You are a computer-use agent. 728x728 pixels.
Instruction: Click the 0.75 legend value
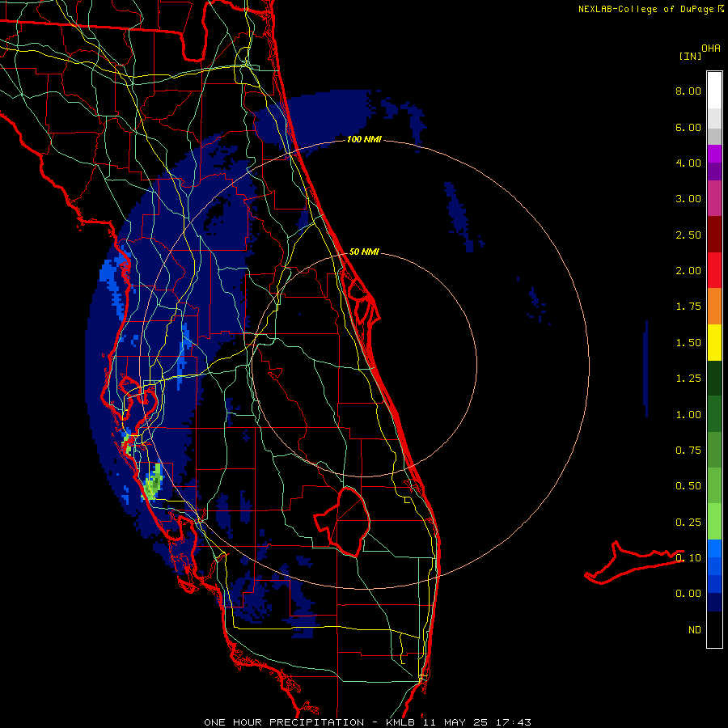pyautogui.click(x=688, y=451)
